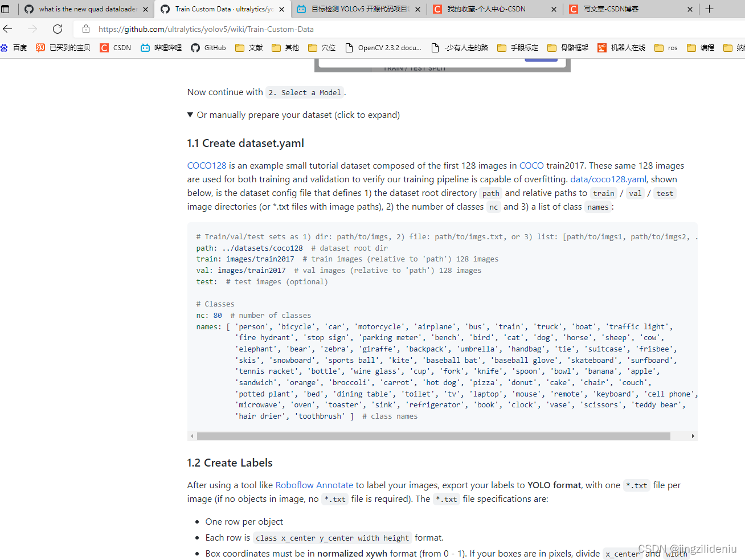Open the data/coco128.yaml link

point(608,179)
